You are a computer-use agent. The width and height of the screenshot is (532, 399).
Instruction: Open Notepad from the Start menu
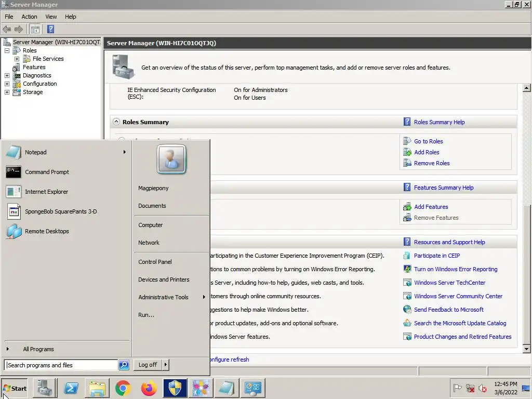[66, 152]
